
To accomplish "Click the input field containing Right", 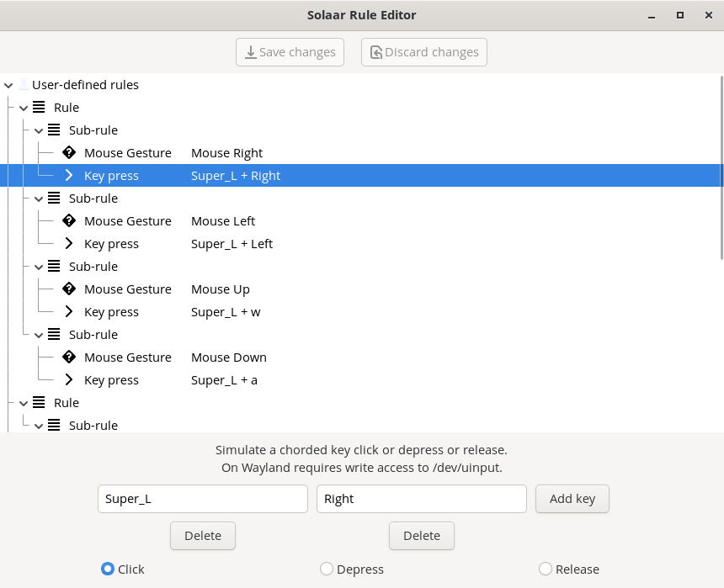I will (x=421, y=499).
